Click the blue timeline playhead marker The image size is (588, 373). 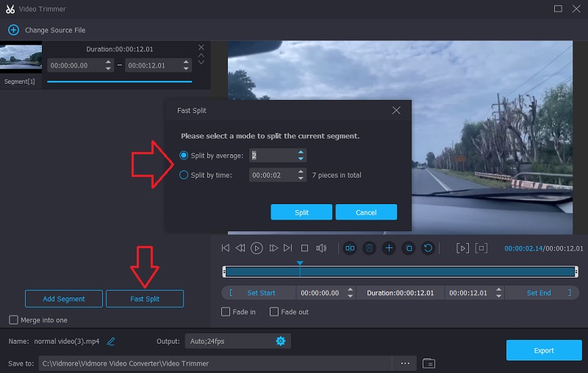pyautogui.click(x=300, y=263)
